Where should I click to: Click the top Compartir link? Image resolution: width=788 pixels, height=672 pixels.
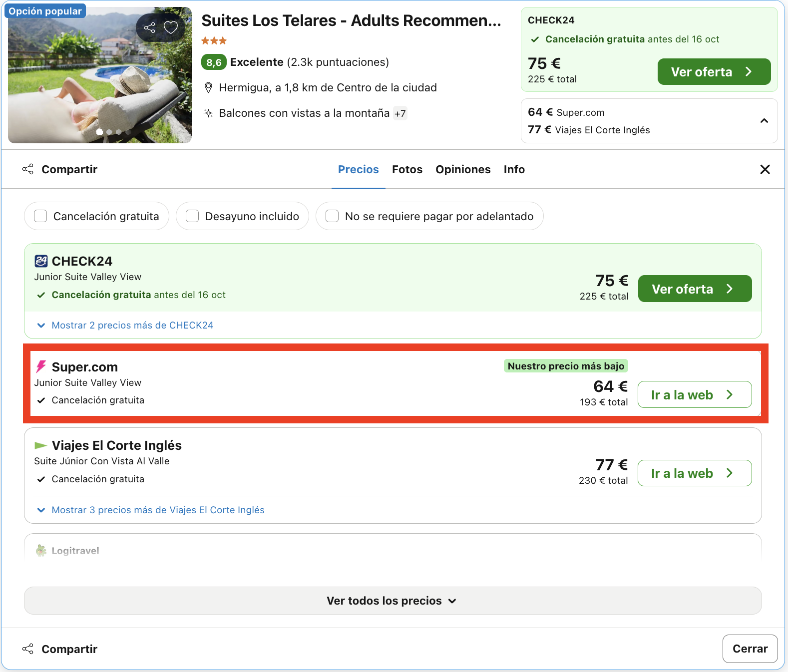pos(69,169)
